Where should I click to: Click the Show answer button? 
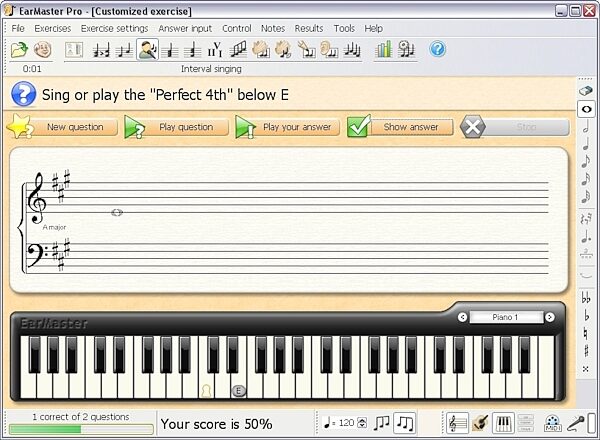(400, 127)
